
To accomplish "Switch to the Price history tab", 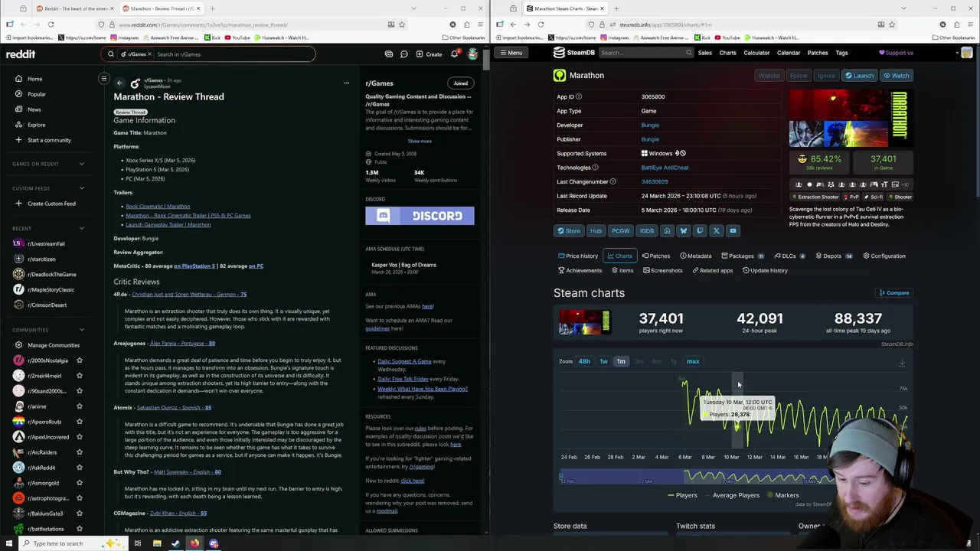I will point(578,256).
